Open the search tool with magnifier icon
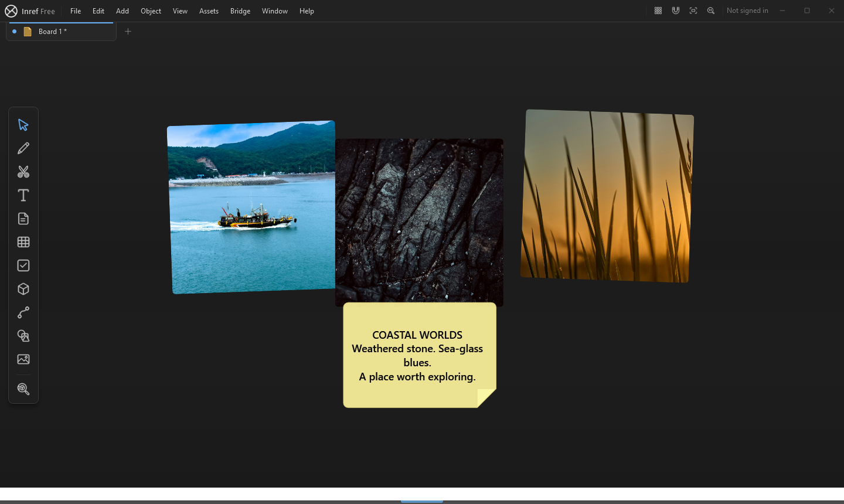This screenshot has width=844, height=504. 23,389
